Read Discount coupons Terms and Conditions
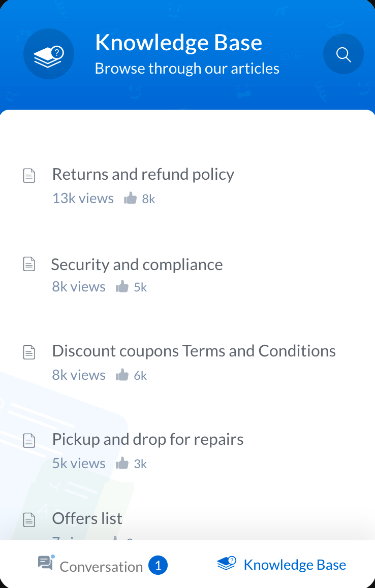 (x=194, y=351)
